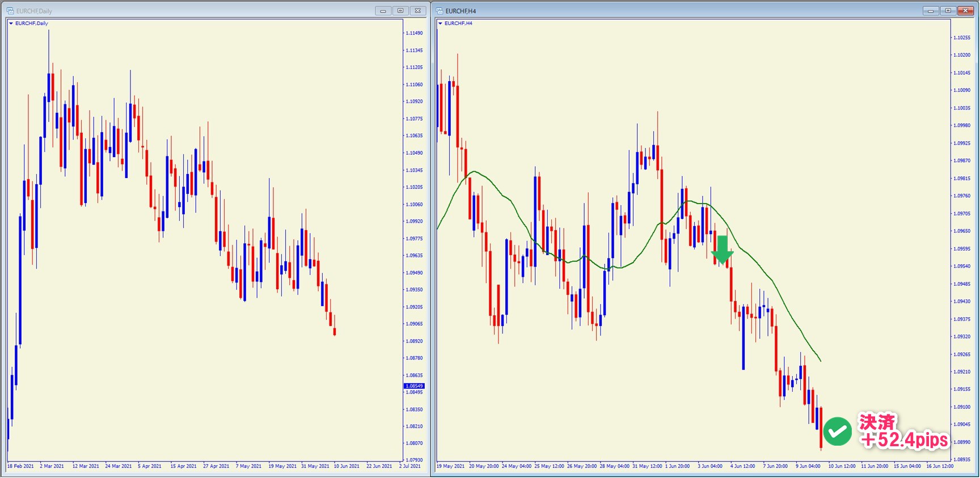This screenshot has height=478, width=980.
Task: Click the 1.09635 price on the Daily scale
Action: point(415,256)
